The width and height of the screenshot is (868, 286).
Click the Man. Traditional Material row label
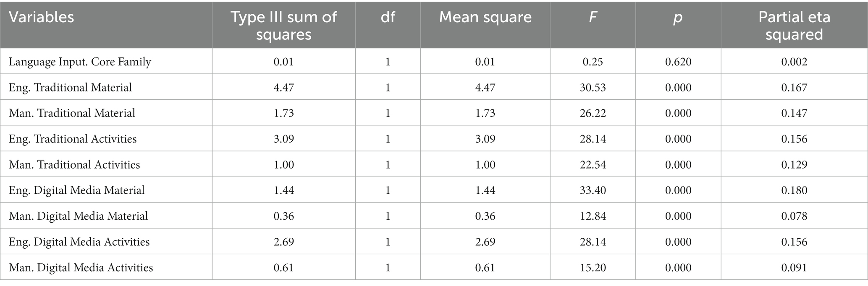tap(72, 113)
